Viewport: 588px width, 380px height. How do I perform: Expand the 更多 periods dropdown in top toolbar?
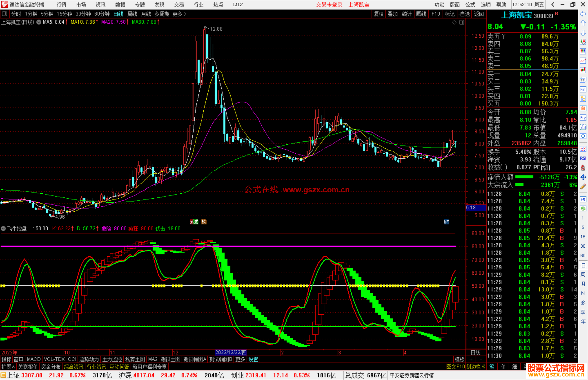pyautogui.click(x=179, y=14)
